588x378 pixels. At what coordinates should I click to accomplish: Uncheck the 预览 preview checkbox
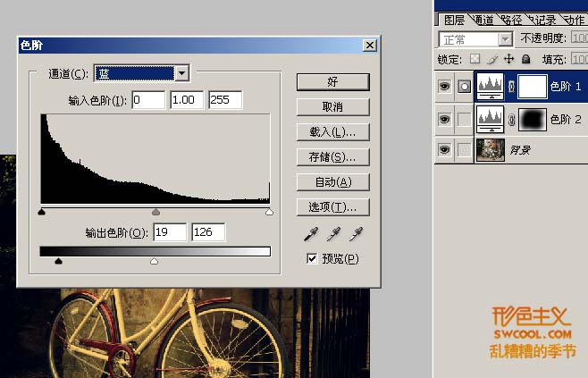pyautogui.click(x=312, y=259)
